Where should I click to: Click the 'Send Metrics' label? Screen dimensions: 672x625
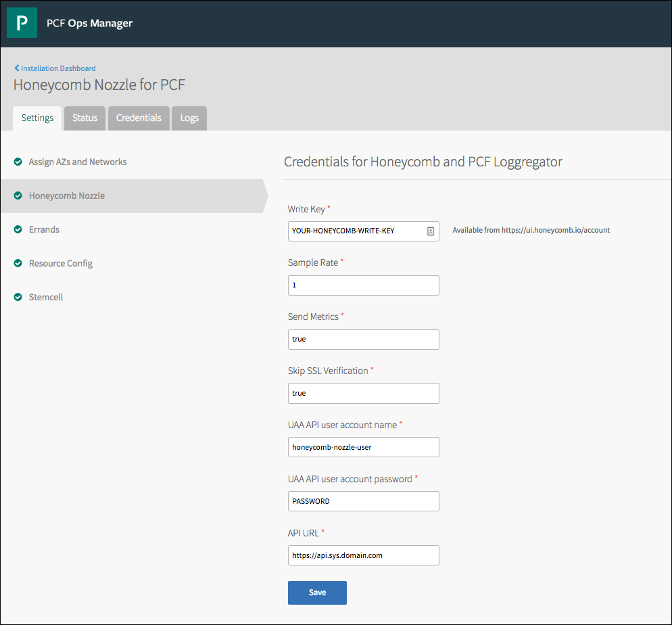point(313,317)
